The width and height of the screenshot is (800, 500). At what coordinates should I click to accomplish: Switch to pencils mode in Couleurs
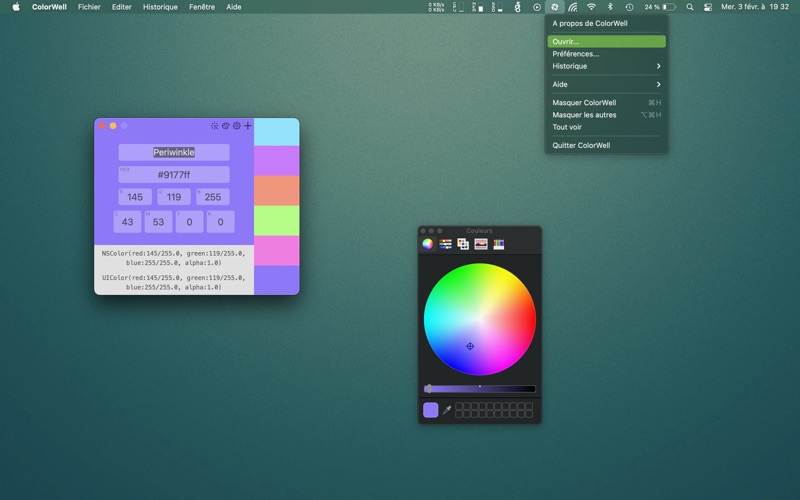click(498, 244)
